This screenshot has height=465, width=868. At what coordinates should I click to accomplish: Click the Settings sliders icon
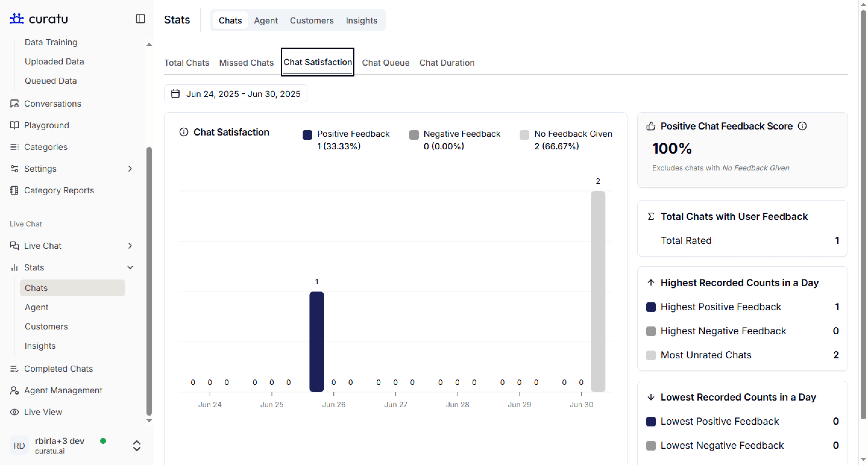pos(14,168)
